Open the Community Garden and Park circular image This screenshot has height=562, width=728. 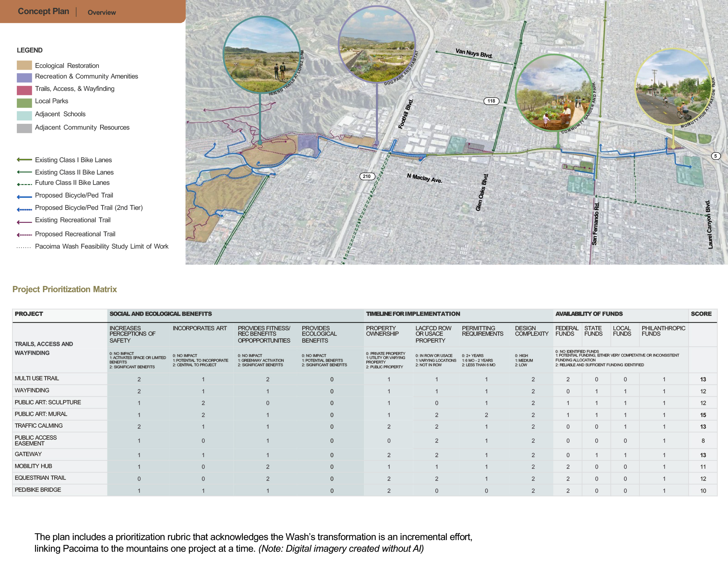coord(554,93)
